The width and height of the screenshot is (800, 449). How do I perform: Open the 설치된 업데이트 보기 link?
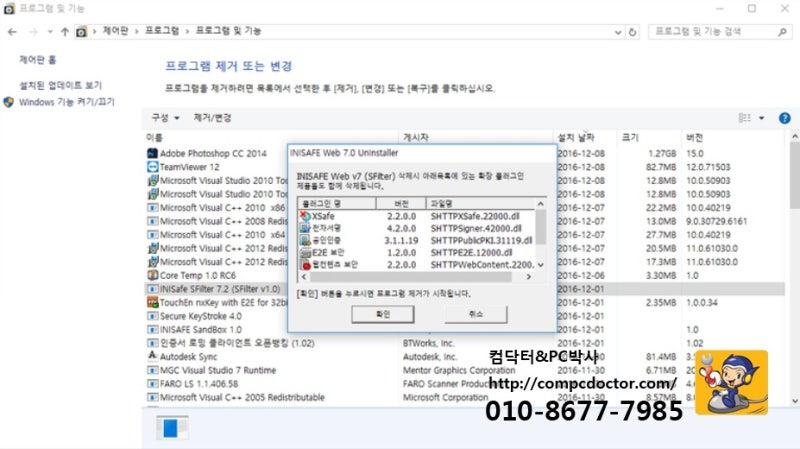point(61,85)
